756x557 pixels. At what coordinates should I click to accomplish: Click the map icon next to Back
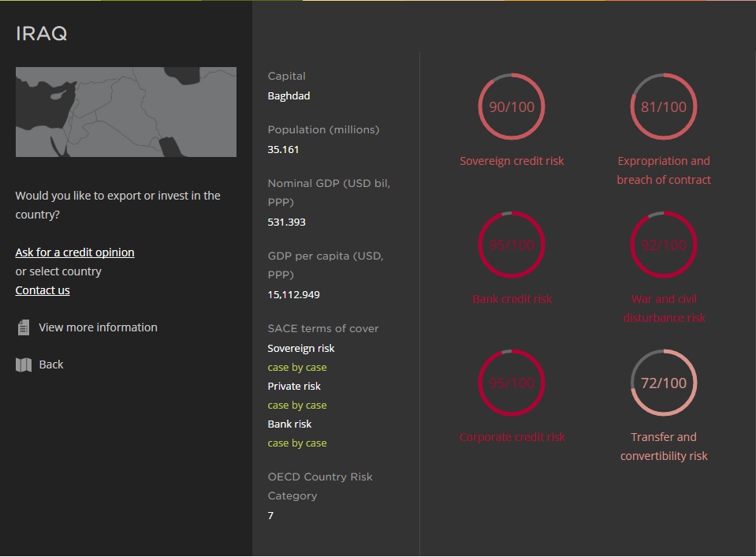click(24, 364)
